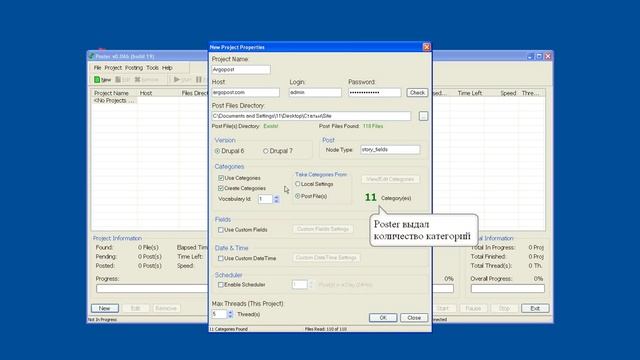The width and height of the screenshot is (640, 360).
Task: Click Custom Date/Time Settings button
Action: (326, 258)
